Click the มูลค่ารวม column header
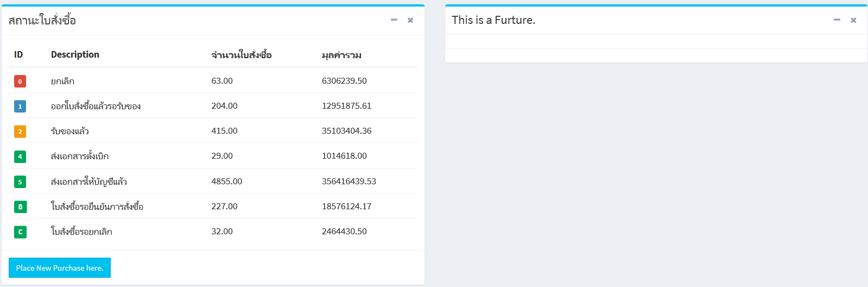Screen dimensions: 868x287 coord(341,55)
